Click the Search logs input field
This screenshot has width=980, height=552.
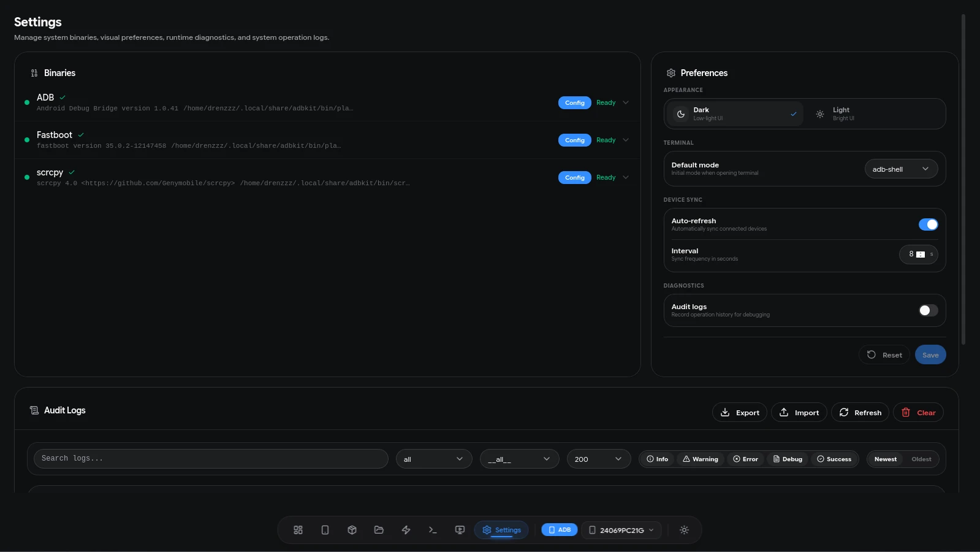tap(211, 459)
